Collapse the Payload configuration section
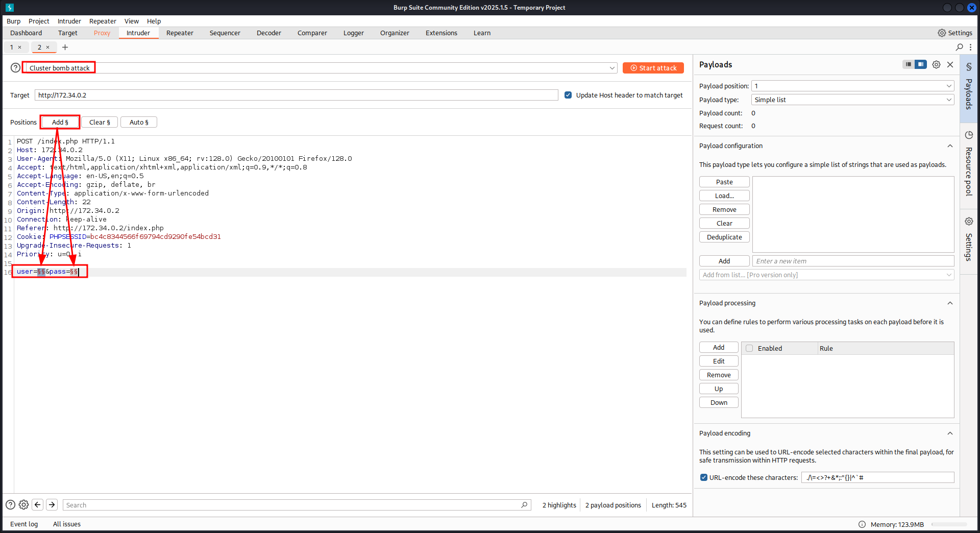 tap(950, 146)
